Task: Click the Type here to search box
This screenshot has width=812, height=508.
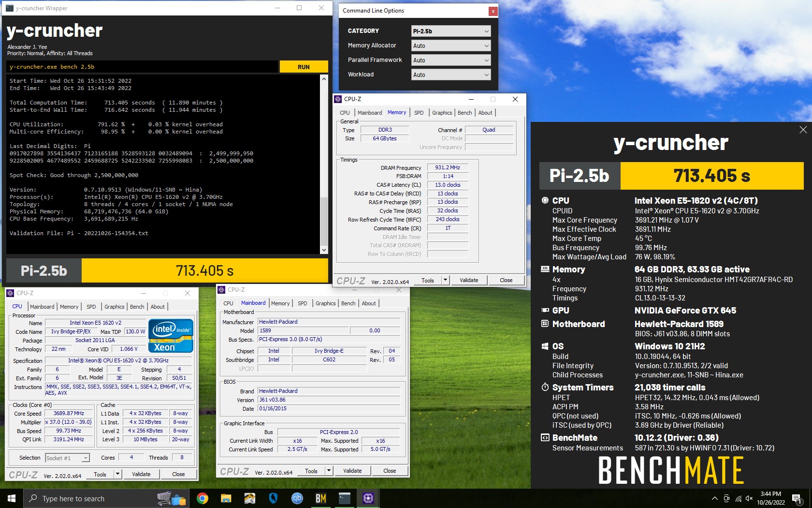Action: coord(105,498)
